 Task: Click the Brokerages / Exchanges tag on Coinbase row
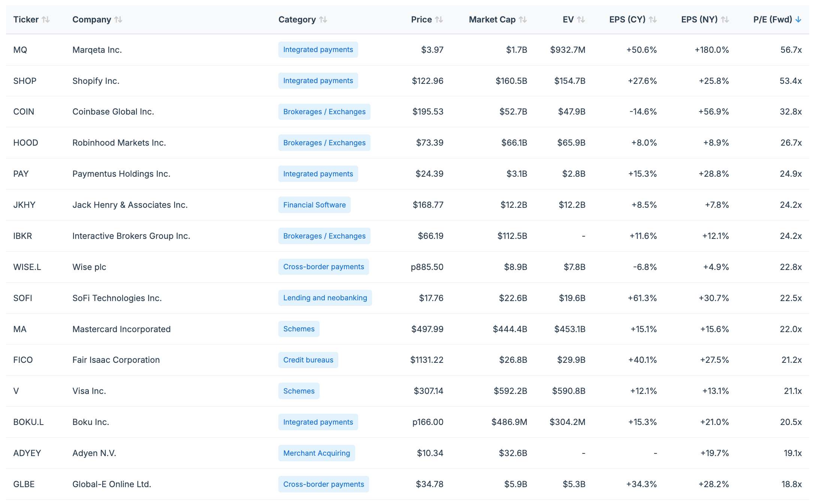coord(324,112)
